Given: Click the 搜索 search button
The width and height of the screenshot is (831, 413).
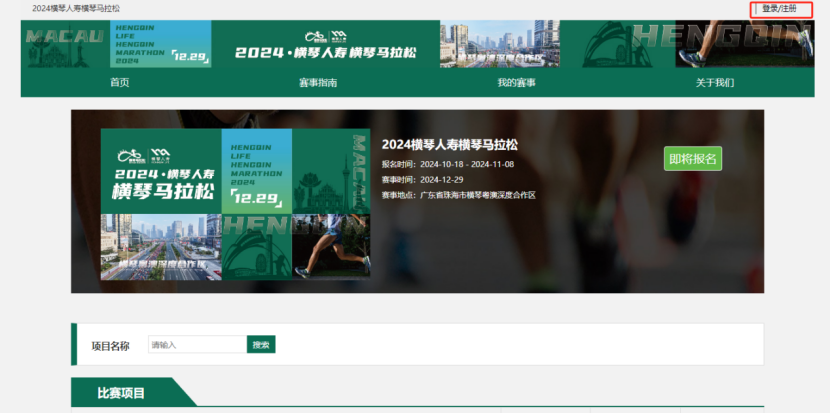Looking at the screenshot, I should pos(261,345).
